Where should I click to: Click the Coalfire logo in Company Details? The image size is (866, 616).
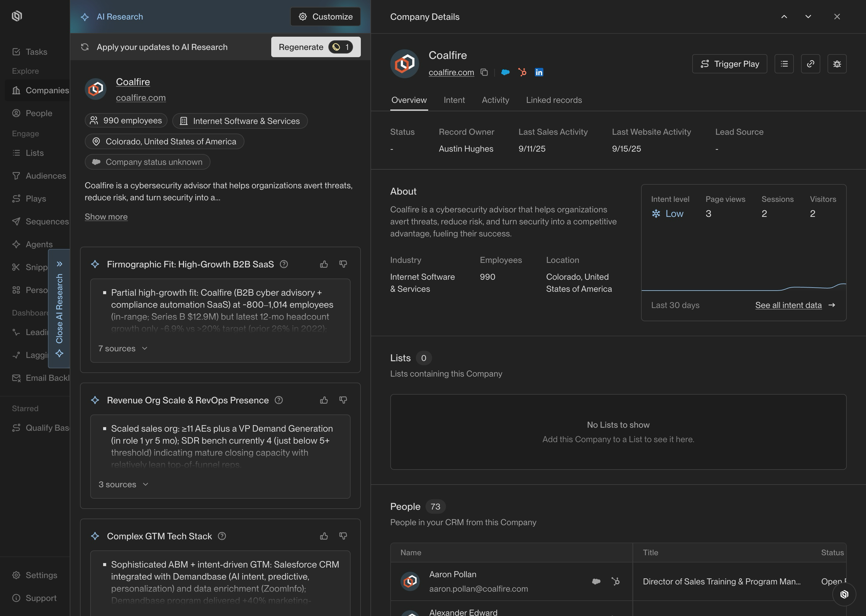click(404, 64)
